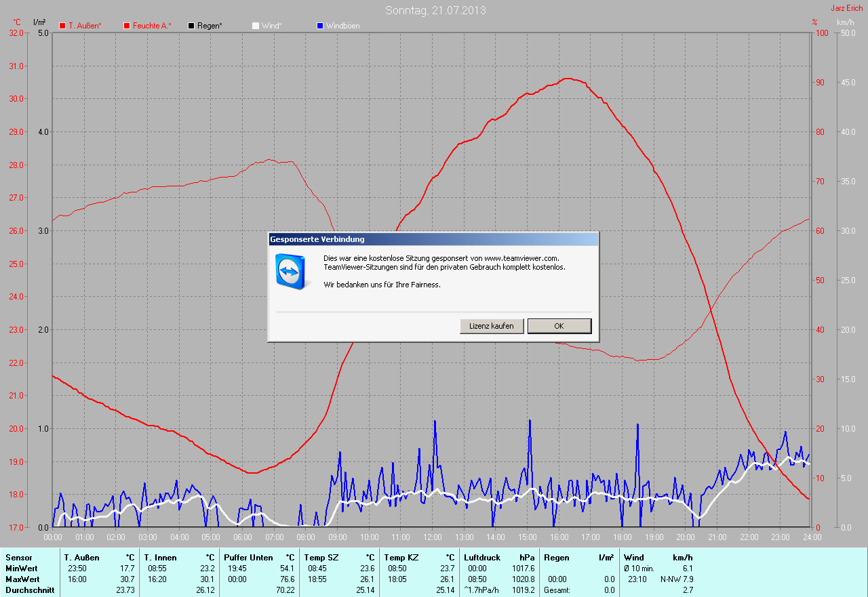868x597 pixels.
Task: Click the MinWert row label
Action: [21, 569]
